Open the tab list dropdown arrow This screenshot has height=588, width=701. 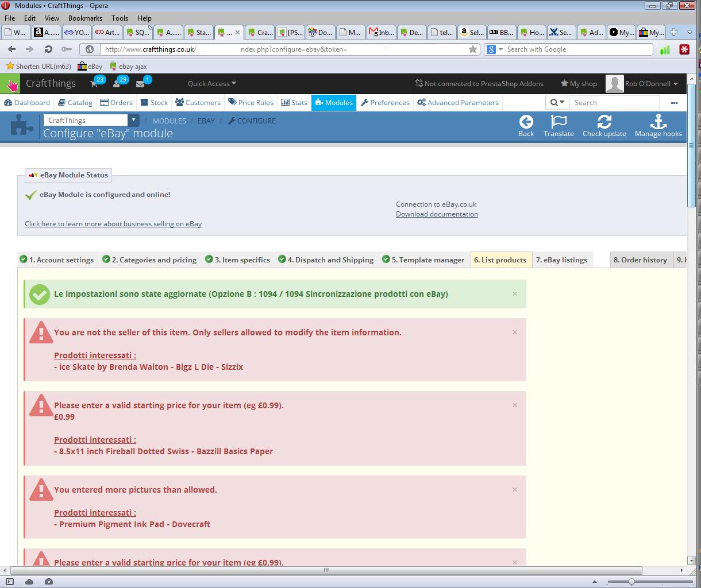point(690,32)
